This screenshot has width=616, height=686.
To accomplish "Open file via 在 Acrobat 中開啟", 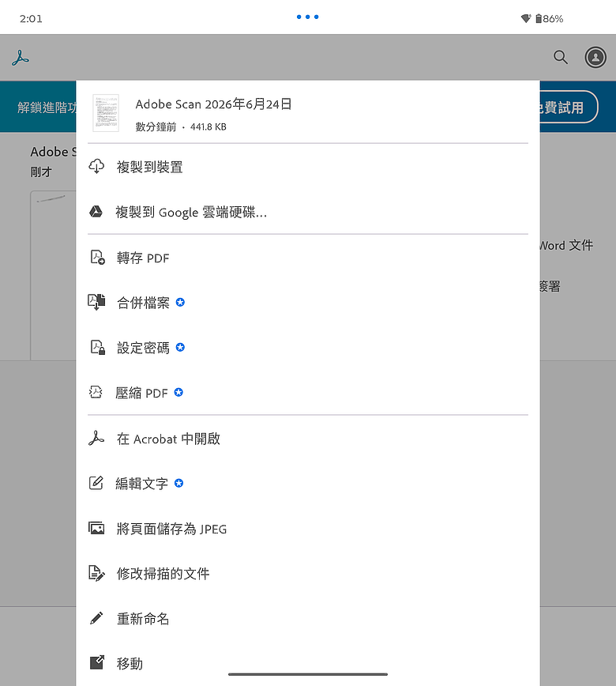I will (x=308, y=438).
